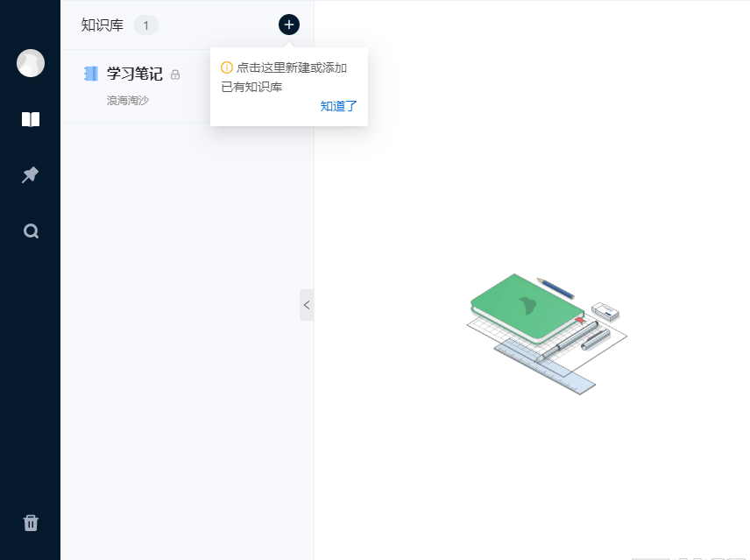750x560 pixels.
Task: Click the tooltip text 点击这里新建或添加
Action: [x=292, y=67]
